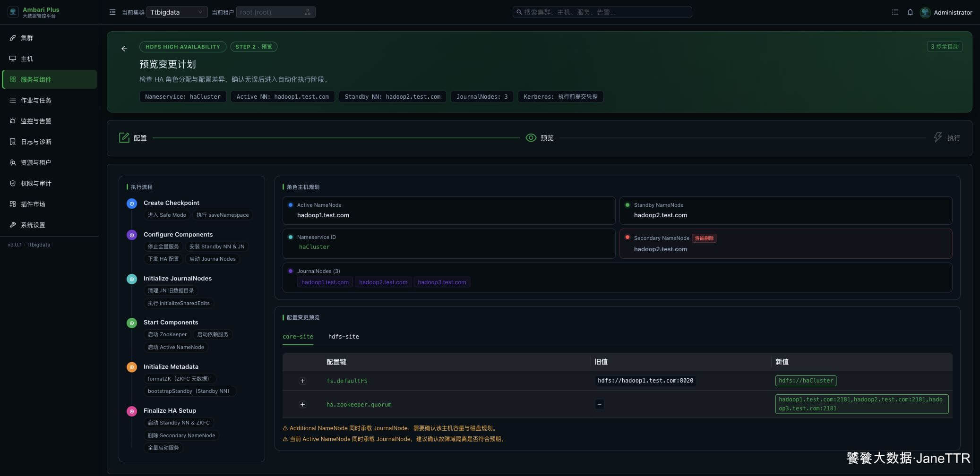Open 系统设置 sidebar item
This screenshot has height=476, width=980.
point(50,225)
